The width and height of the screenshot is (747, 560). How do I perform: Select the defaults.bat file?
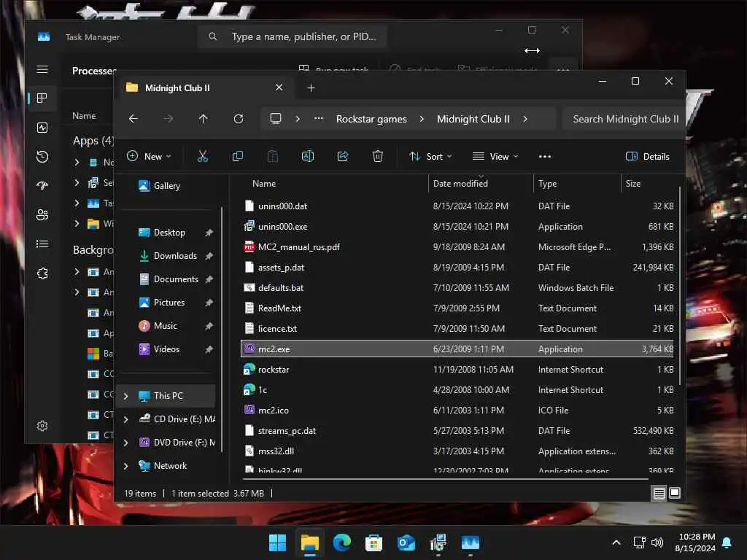457,287
